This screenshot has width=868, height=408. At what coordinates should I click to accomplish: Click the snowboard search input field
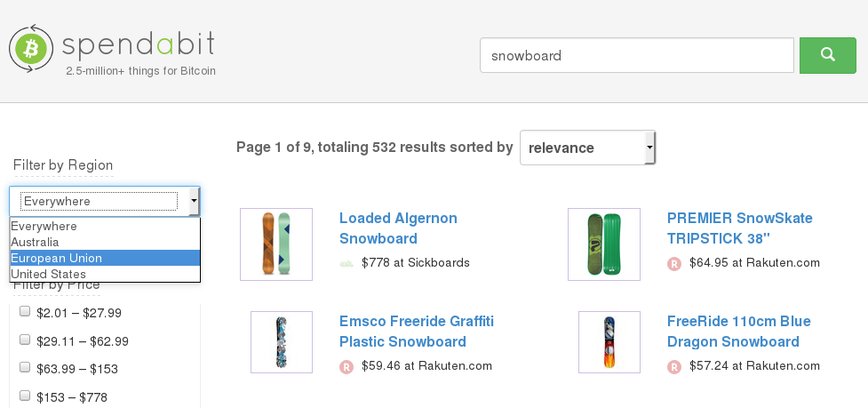[636, 55]
